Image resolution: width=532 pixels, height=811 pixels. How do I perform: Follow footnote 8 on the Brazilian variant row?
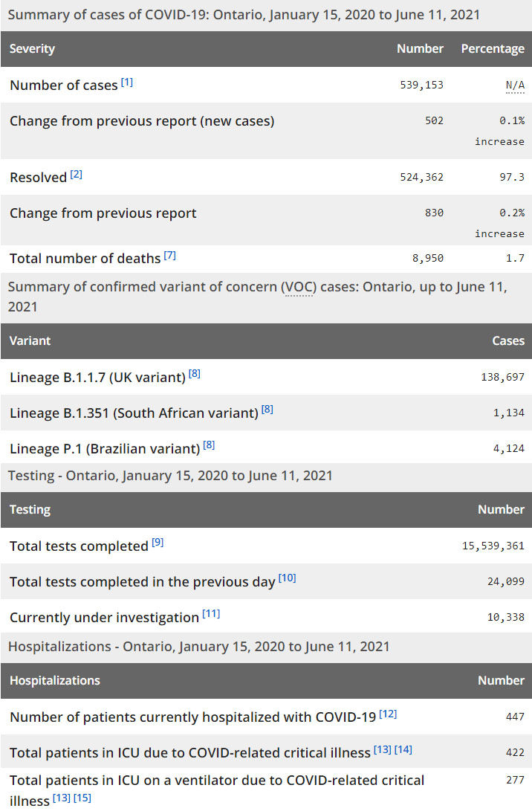tap(210, 445)
